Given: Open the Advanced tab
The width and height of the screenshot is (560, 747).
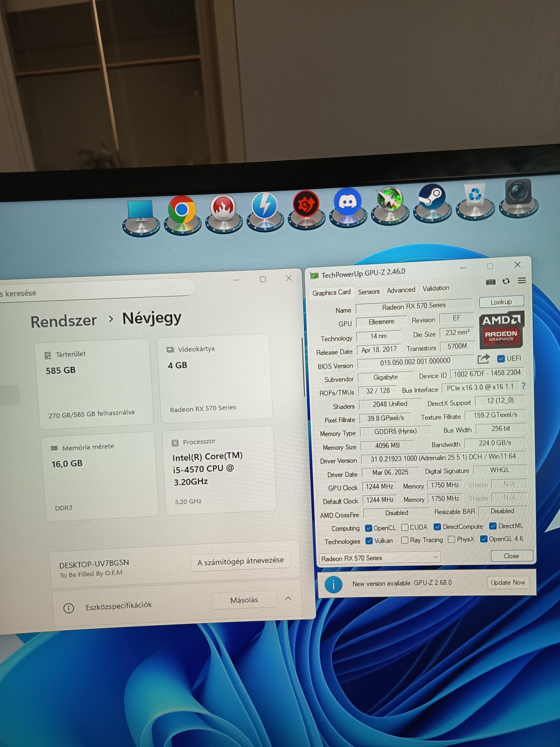Looking at the screenshot, I should (401, 290).
